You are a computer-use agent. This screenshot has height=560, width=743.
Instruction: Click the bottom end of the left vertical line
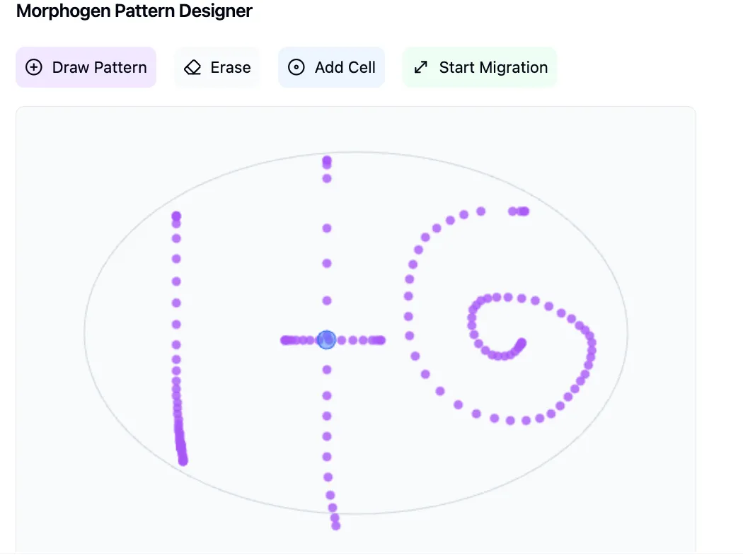coord(183,460)
